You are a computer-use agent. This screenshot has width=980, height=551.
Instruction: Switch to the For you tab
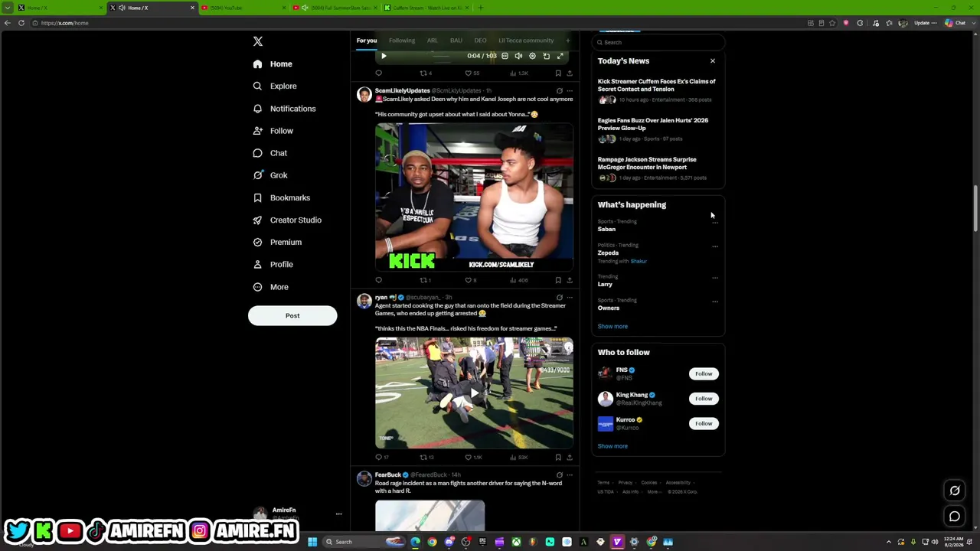point(367,41)
